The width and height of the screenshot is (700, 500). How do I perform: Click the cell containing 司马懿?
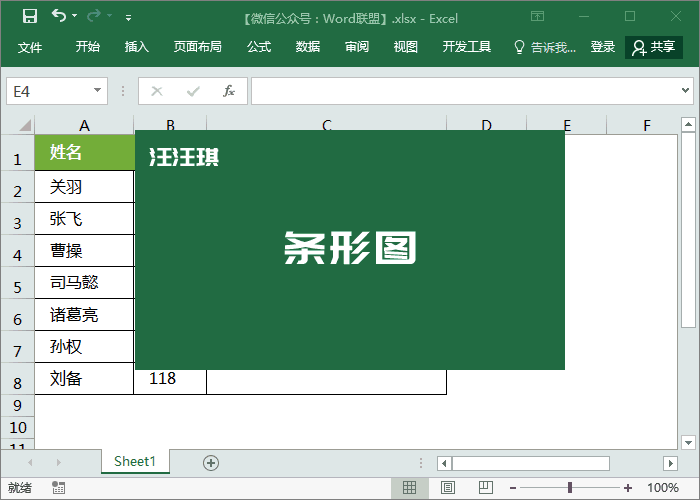[84, 283]
